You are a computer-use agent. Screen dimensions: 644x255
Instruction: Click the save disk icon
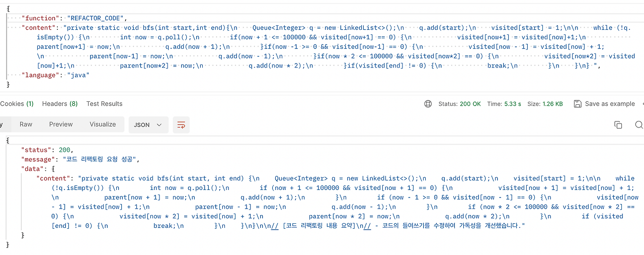tap(578, 104)
